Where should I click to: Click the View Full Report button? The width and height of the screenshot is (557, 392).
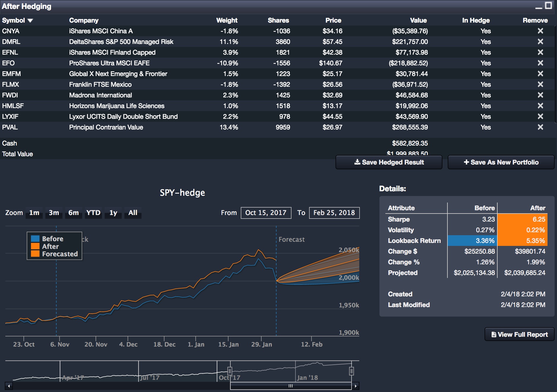click(x=519, y=334)
